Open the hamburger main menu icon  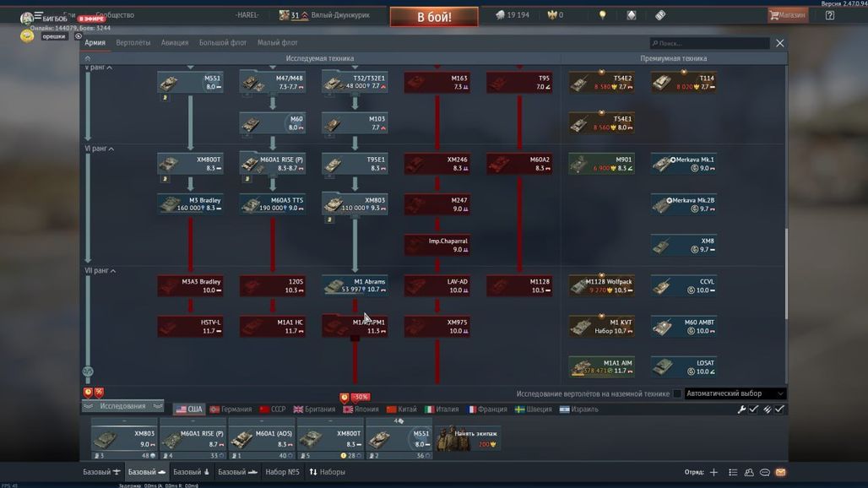(38, 15)
